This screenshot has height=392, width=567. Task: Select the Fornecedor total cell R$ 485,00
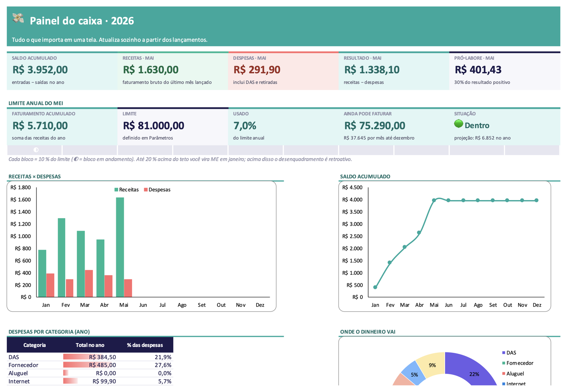[90, 365]
